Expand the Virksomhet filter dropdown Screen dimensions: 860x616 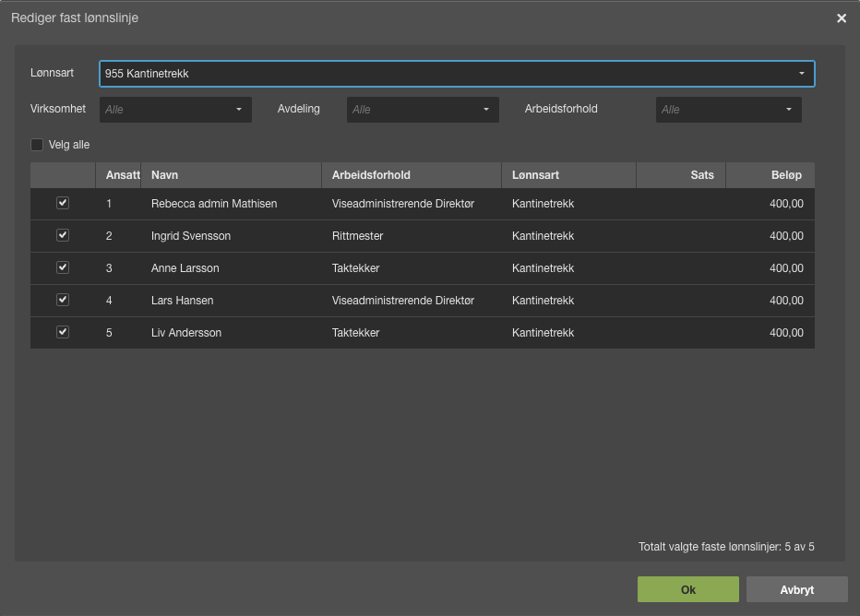(x=175, y=110)
